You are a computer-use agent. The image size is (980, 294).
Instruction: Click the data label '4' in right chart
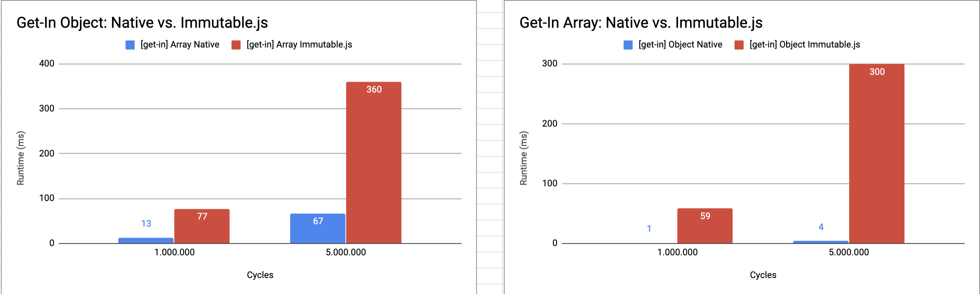point(821,227)
